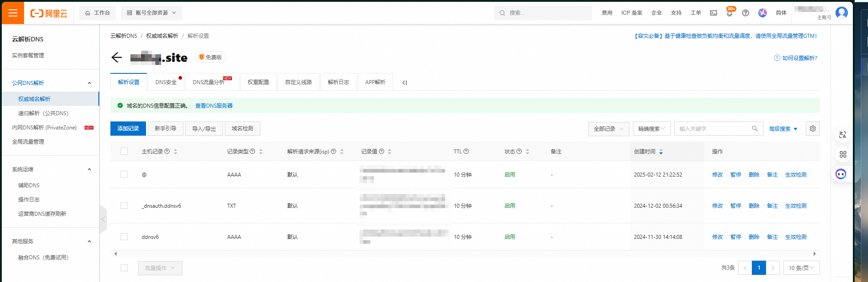Collapse the 其他服务 sidebar section
The image size is (868, 282).
pos(89,241)
